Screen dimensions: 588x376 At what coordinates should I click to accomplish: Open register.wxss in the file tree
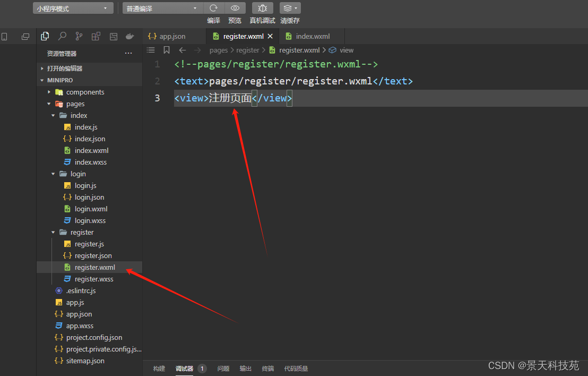click(x=90, y=279)
